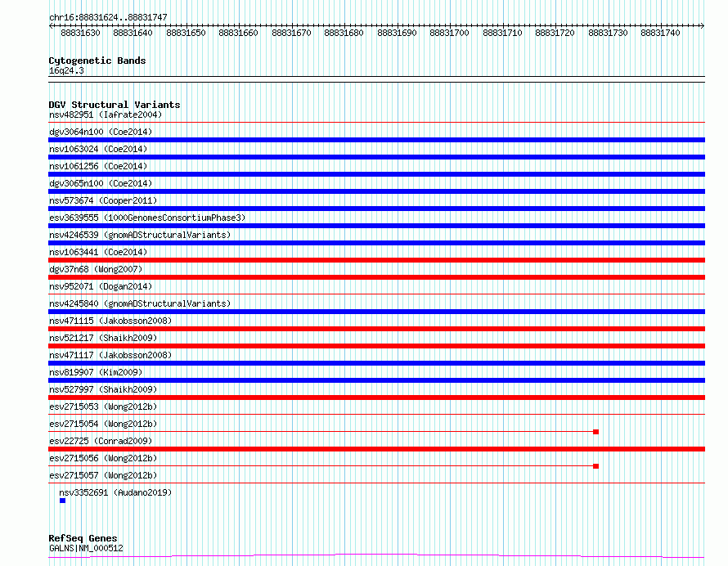Open nsv527997 (Shaikh2009) variant label
Screen dimensions: 728x566
(103, 389)
